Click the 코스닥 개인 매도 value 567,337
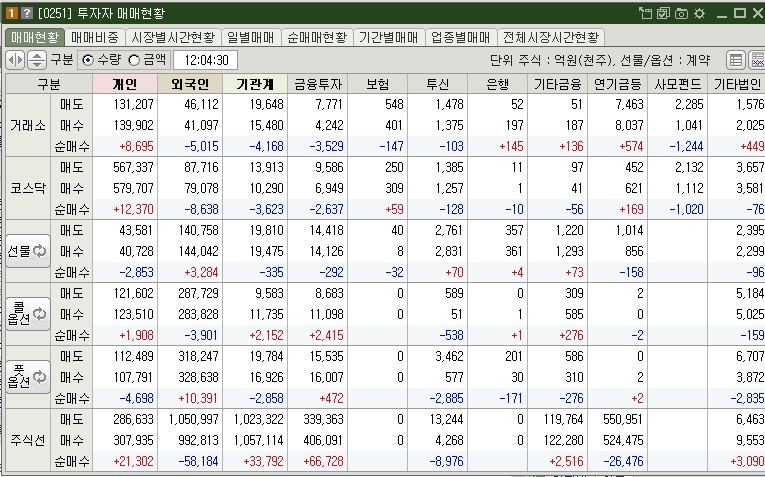This screenshot has width=765, height=477. tap(133, 167)
